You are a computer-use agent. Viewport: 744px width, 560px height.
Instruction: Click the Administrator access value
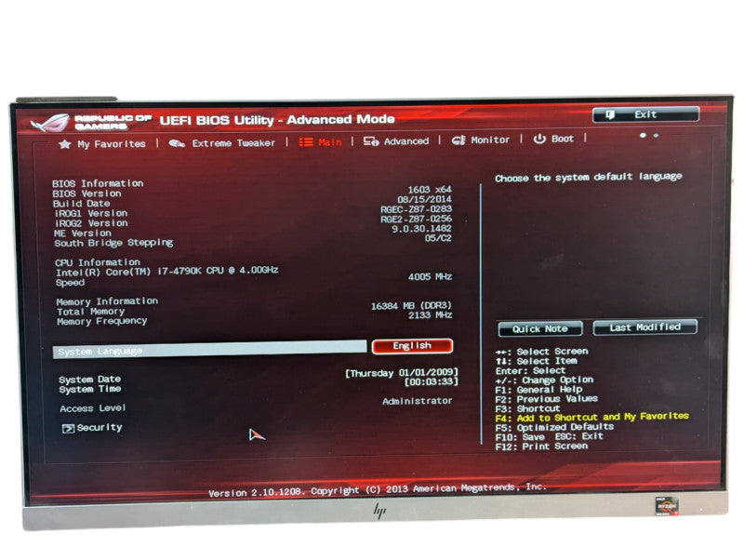417,401
